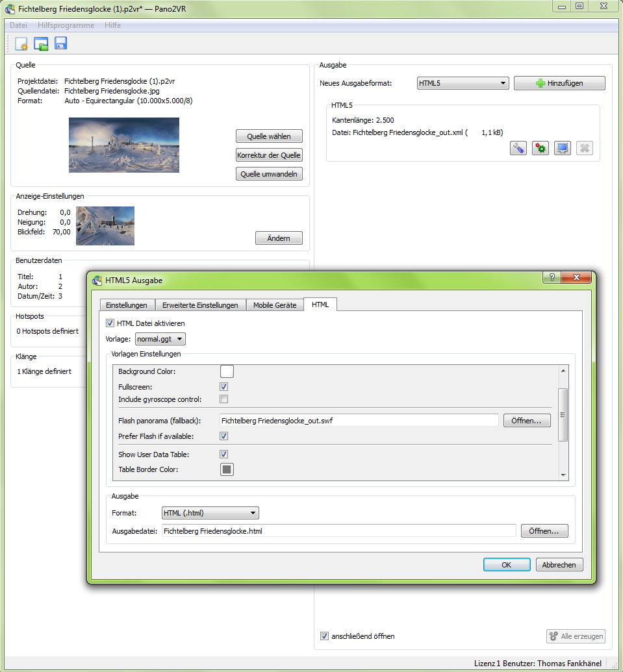Enable Include gyroscope control checkbox
Viewport: 623px width, 672px height.
223,399
